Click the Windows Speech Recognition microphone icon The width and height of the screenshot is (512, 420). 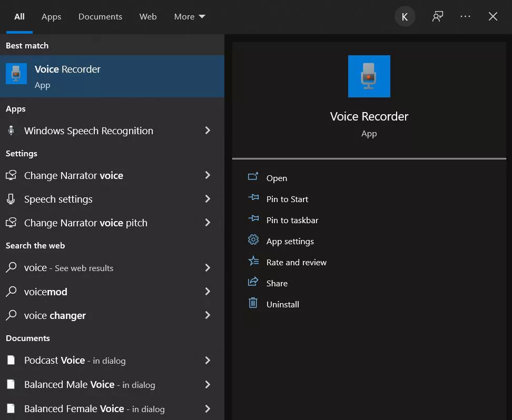click(11, 131)
